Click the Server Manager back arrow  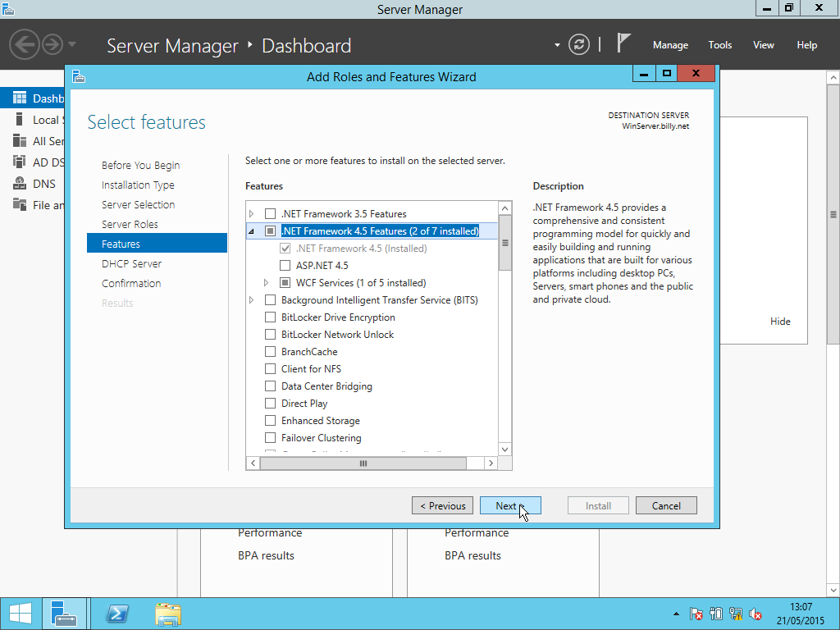click(x=24, y=44)
